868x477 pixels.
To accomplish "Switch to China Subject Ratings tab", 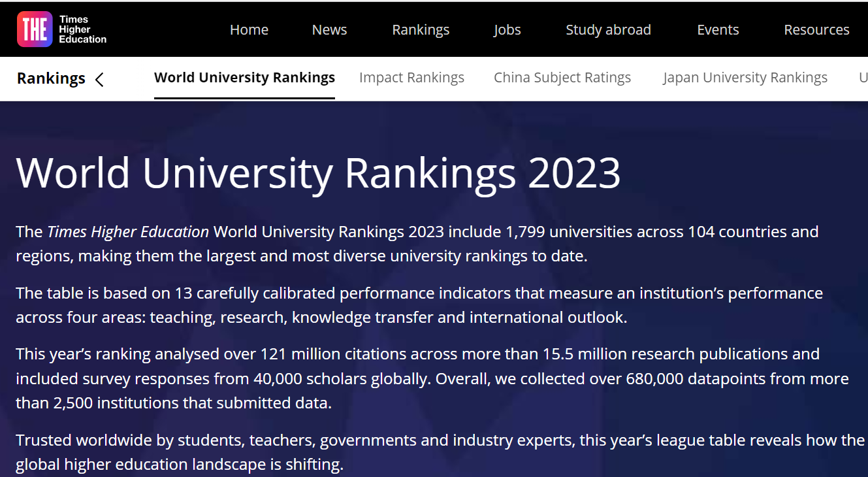I will tap(562, 78).
